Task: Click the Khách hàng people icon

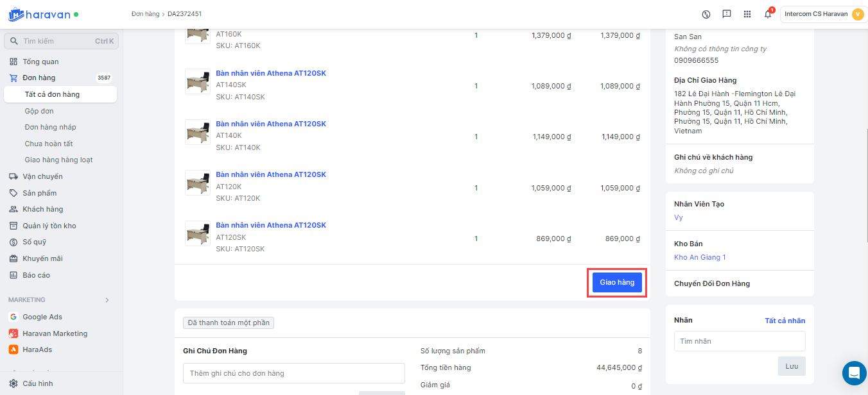Action: (13, 209)
